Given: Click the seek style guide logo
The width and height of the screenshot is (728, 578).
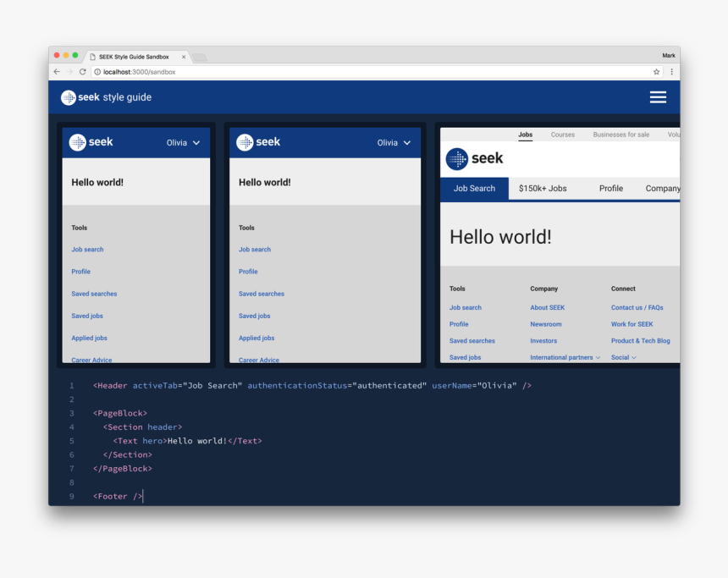Looking at the screenshot, I should (x=107, y=97).
